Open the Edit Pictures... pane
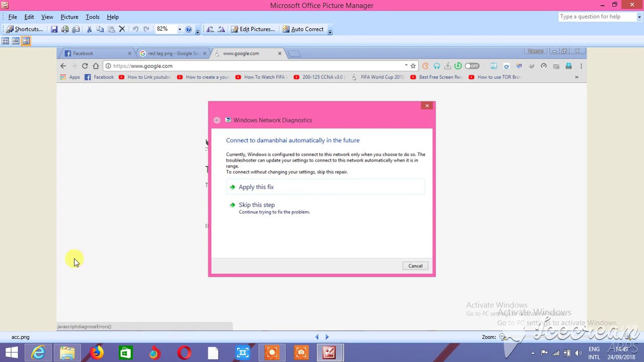Viewport: 644px width, 362px height. point(253,29)
